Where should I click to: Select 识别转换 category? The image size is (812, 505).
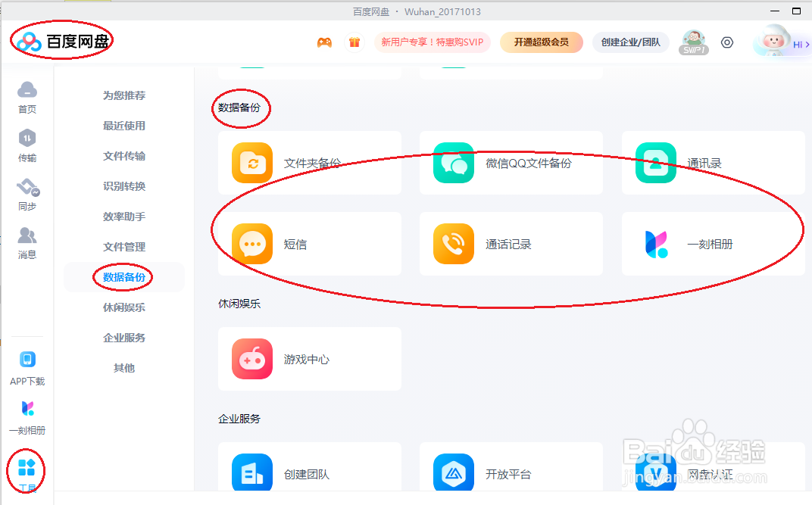[124, 186]
